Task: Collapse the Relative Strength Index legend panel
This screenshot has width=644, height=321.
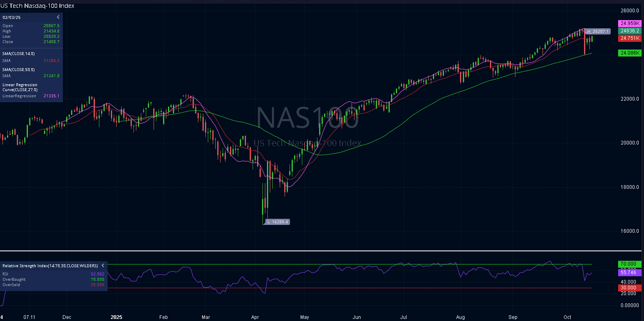Action: coord(103,266)
